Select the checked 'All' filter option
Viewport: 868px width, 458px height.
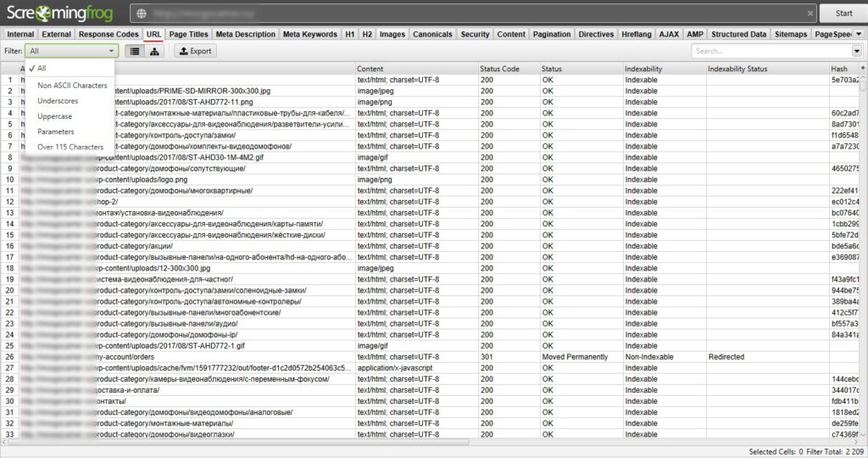[42, 69]
